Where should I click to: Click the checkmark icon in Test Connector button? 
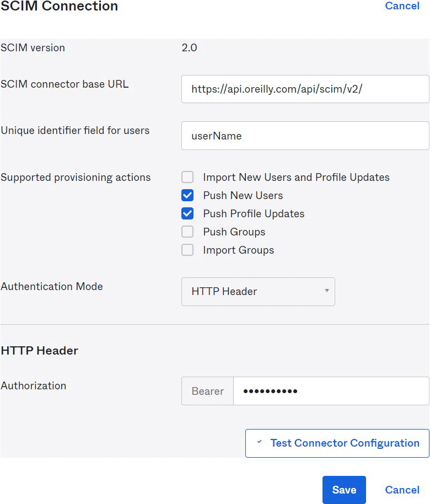(x=259, y=442)
